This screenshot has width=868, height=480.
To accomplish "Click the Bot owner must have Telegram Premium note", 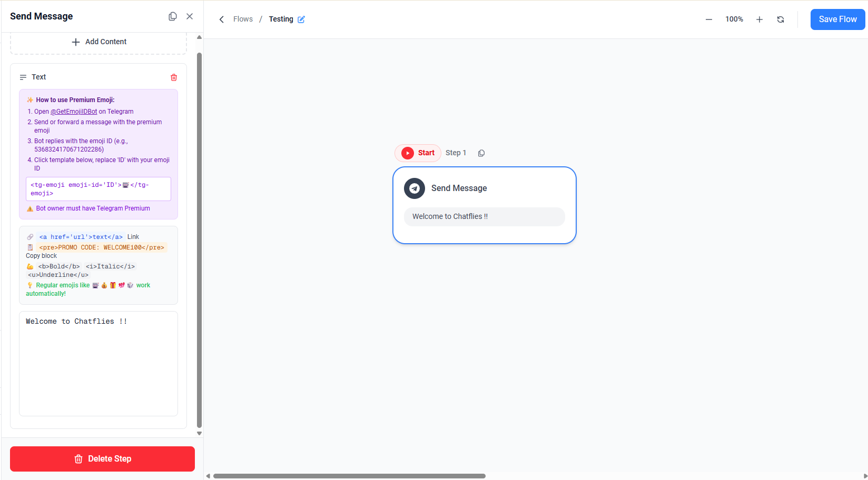I will 93,208.
